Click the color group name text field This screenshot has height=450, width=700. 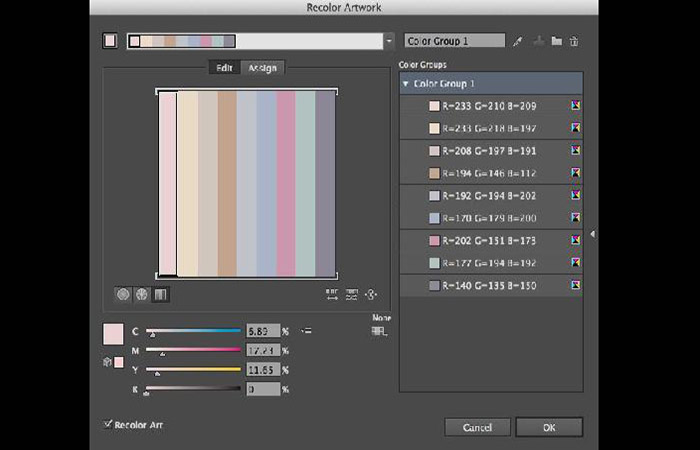454,41
